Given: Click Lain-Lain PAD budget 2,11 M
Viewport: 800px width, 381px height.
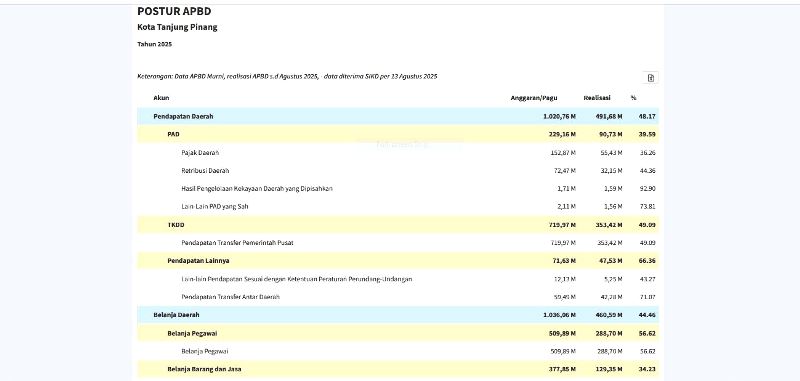Looking at the screenshot, I should click(566, 207).
